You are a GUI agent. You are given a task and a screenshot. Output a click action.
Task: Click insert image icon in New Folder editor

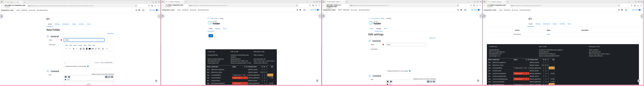point(81,49)
